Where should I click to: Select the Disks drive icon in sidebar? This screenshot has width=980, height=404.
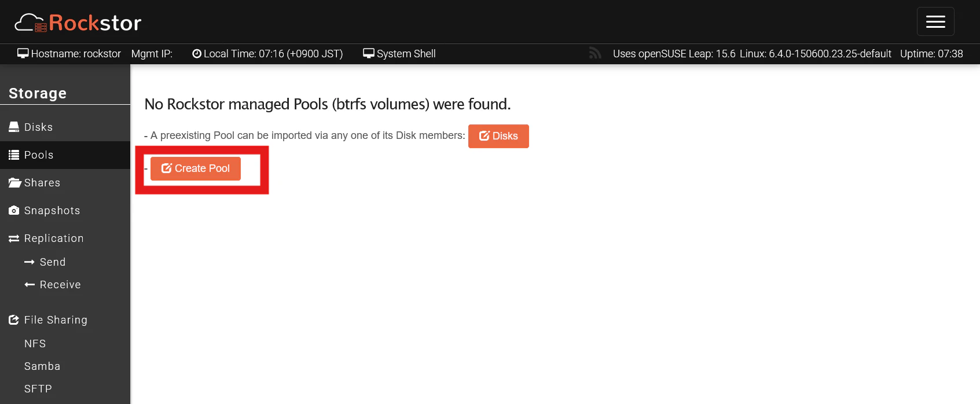pos(14,127)
